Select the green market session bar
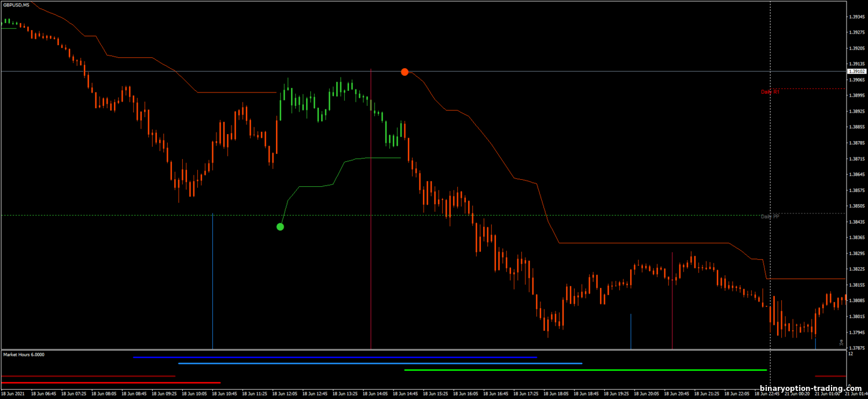868x399 pixels. click(586, 370)
